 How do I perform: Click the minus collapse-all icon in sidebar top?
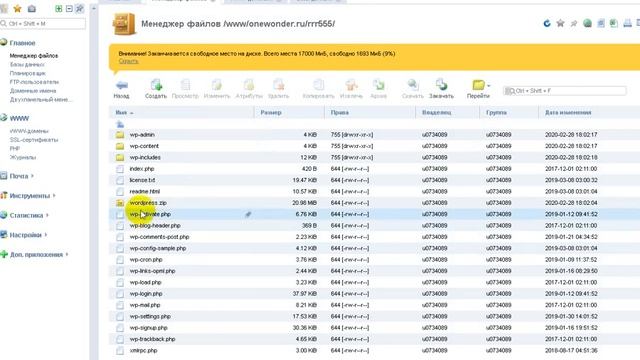tap(69, 9)
